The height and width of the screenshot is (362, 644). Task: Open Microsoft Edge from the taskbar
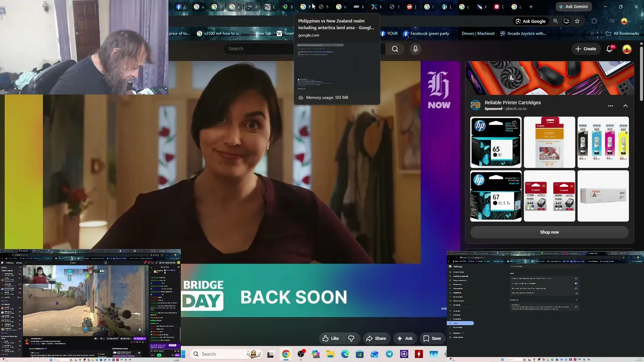tap(345, 354)
